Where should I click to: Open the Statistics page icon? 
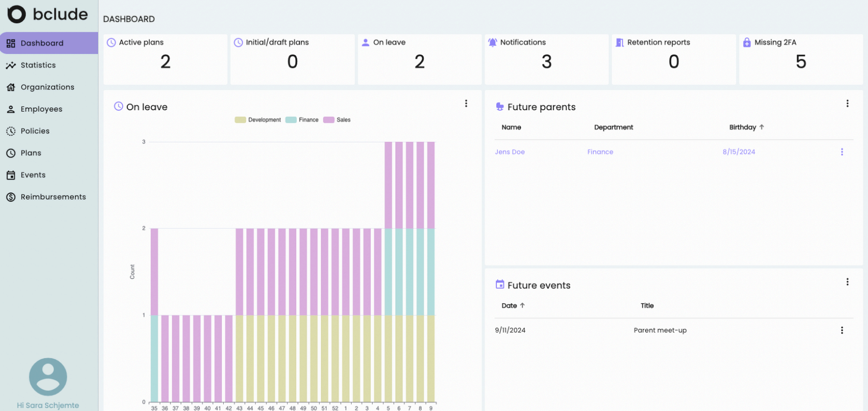coord(11,65)
